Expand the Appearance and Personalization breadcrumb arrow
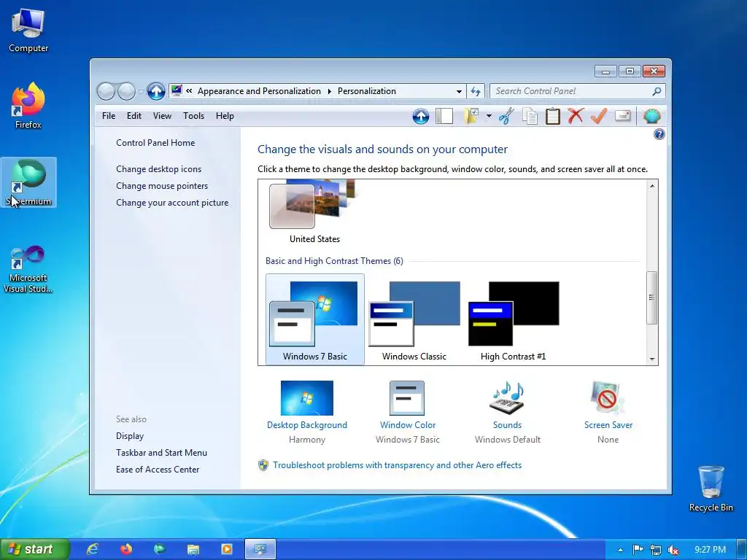This screenshot has width=747, height=560. click(329, 91)
